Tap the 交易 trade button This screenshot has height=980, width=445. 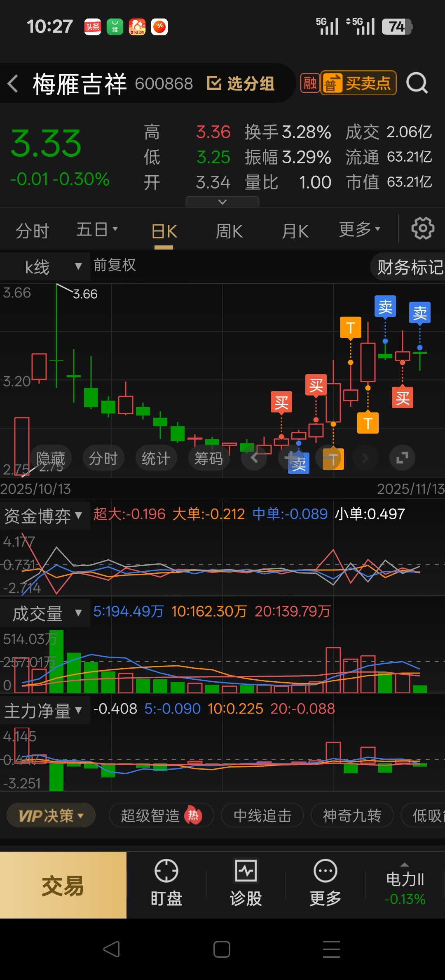(63, 885)
